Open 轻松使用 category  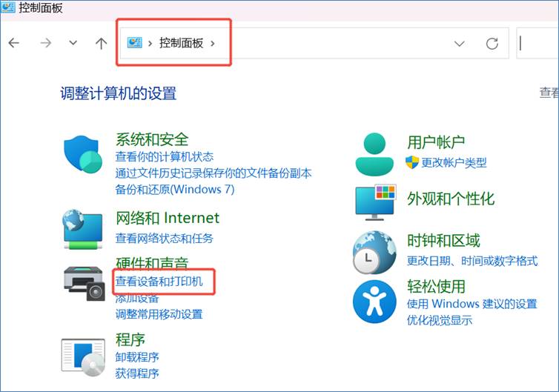coord(436,286)
